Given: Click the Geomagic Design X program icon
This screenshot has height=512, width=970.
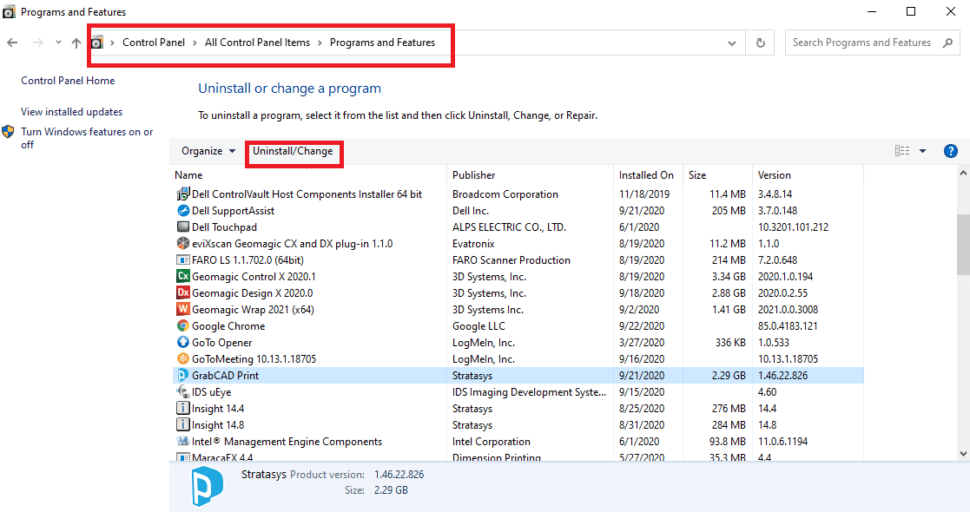Looking at the screenshot, I should [x=183, y=293].
